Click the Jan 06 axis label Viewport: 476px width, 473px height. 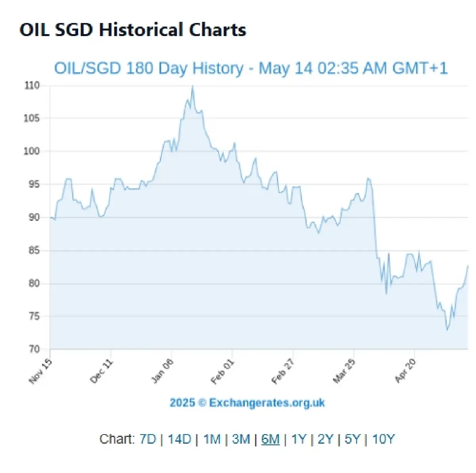[x=162, y=371]
